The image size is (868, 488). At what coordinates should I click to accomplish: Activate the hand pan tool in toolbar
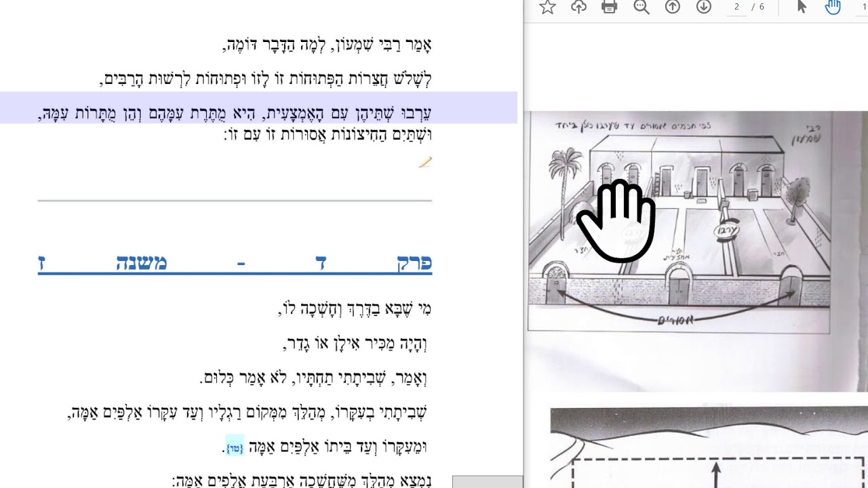[x=833, y=7]
